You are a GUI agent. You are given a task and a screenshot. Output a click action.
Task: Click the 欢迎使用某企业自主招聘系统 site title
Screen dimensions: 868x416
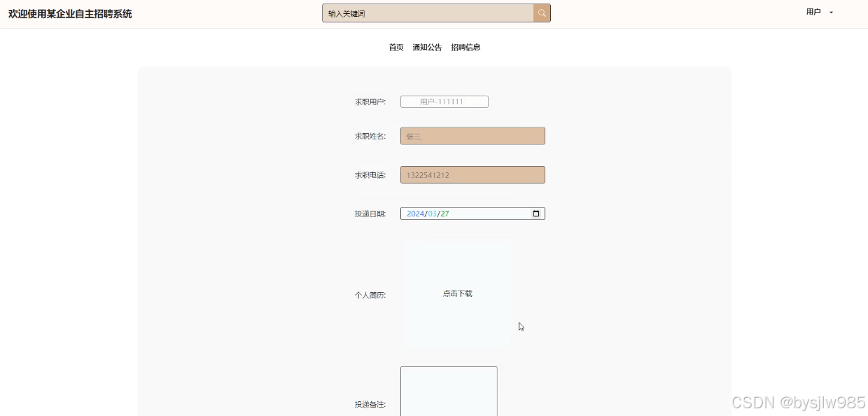pyautogui.click(x=70, y=14)
